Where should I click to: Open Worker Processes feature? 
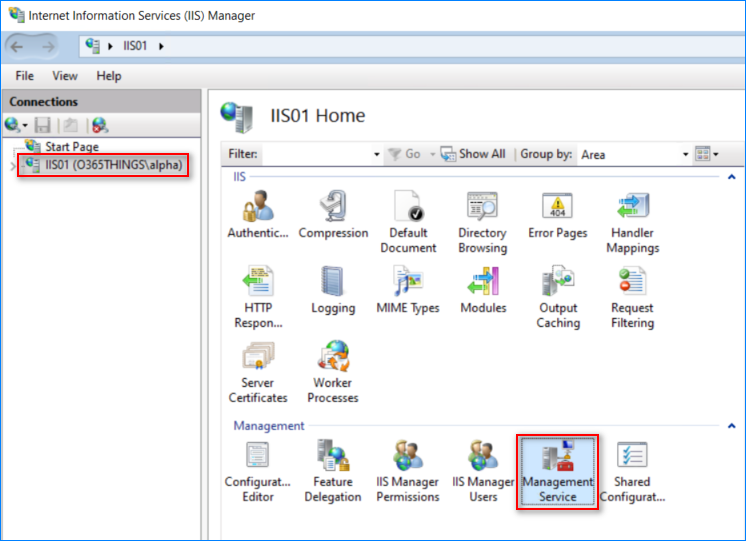coord(333,372)
